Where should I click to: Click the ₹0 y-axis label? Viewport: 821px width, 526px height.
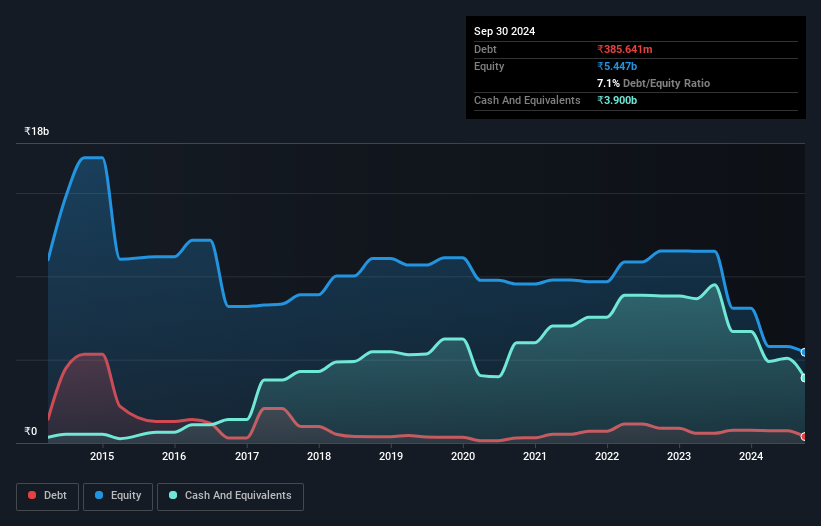(31, 431)
